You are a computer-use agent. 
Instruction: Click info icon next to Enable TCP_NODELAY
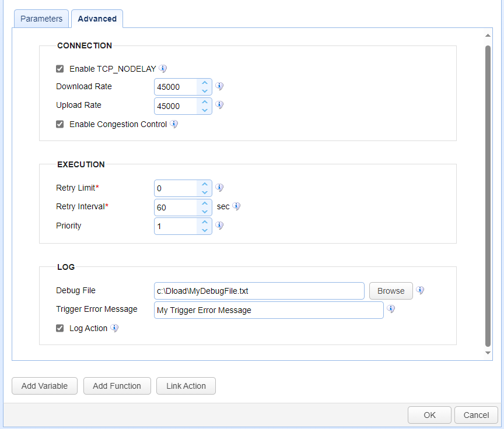pos(163,68)
